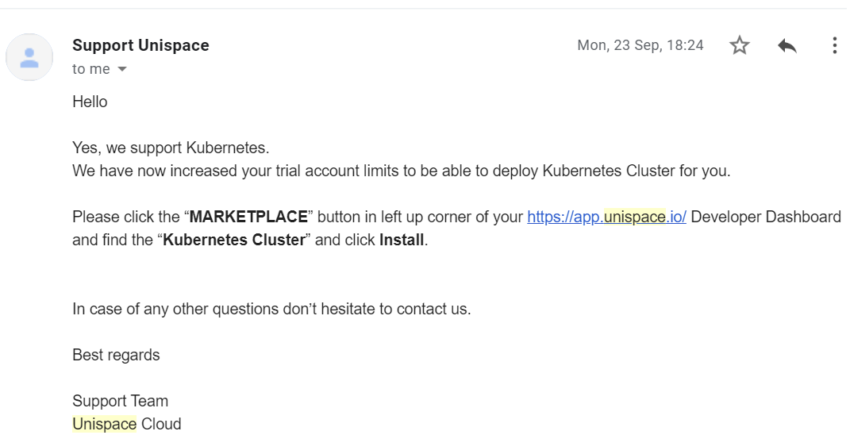Click the "Yes, we support Kubernetes." sentence
The image size is (850, 435).
[x=171, y=148]
